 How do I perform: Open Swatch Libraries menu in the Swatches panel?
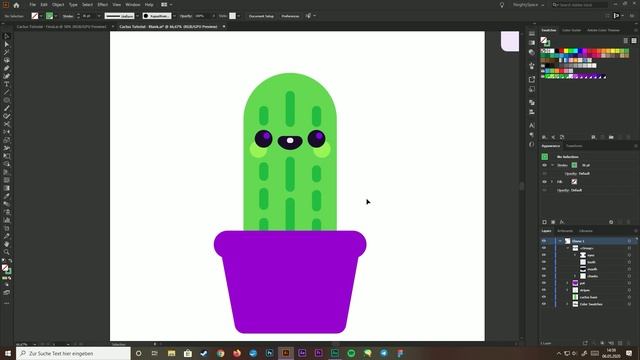click(x=544, y=137)
